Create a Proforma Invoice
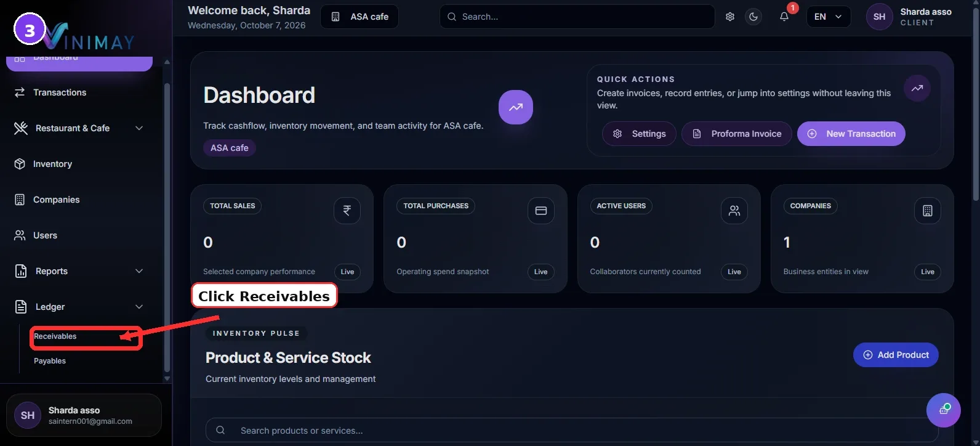980x446 pixels. pyautogui.click(x=737, y=134)
